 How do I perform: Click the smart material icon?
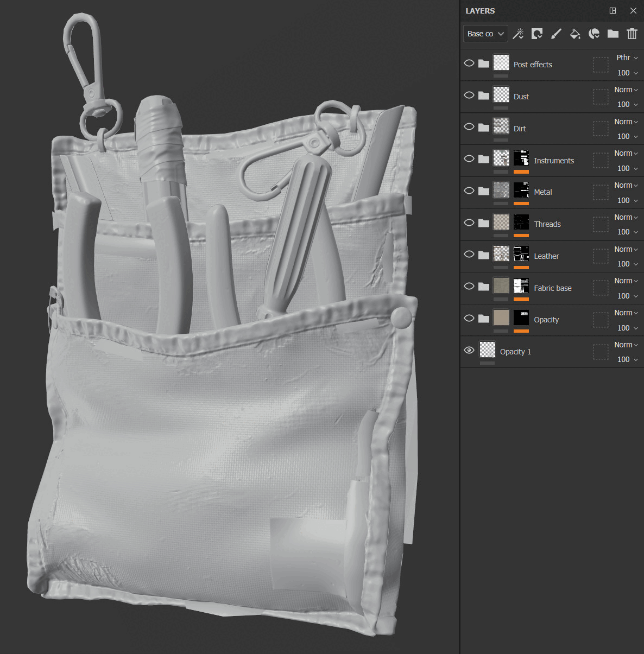point(594,34)
